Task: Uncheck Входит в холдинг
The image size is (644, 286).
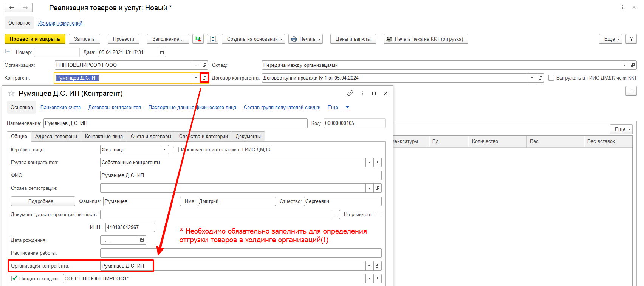Action: coord(14,278)
